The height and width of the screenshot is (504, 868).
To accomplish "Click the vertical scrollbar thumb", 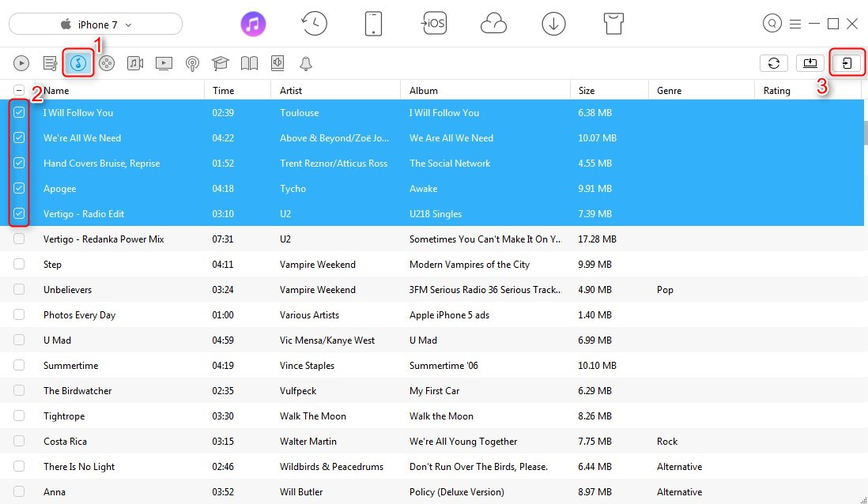I will [x=865, y=133].
